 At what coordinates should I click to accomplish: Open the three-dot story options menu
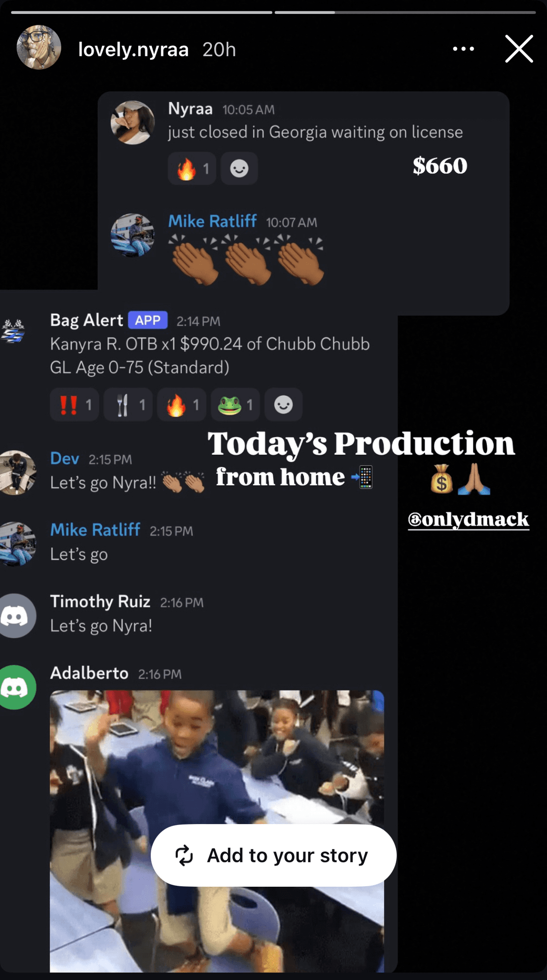(x=463, y=49)
